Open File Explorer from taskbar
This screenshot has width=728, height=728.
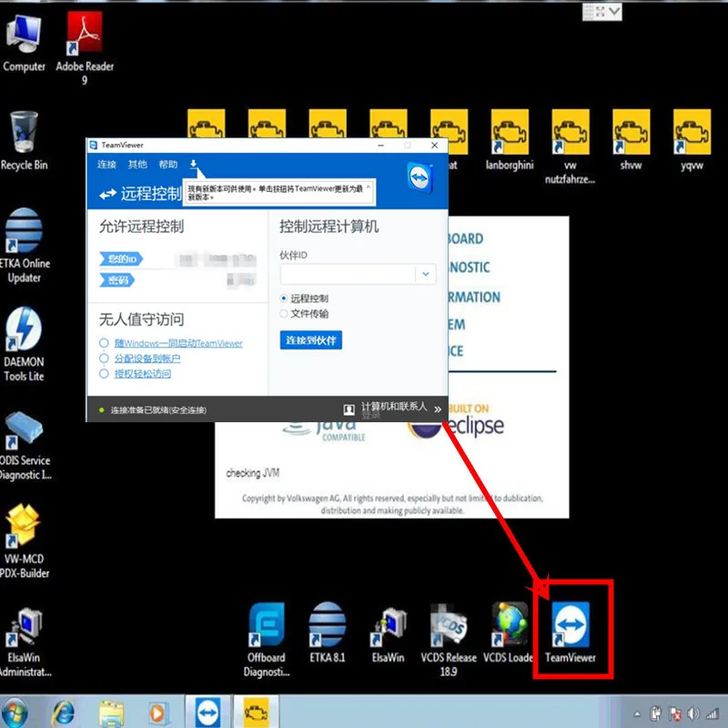111,713
